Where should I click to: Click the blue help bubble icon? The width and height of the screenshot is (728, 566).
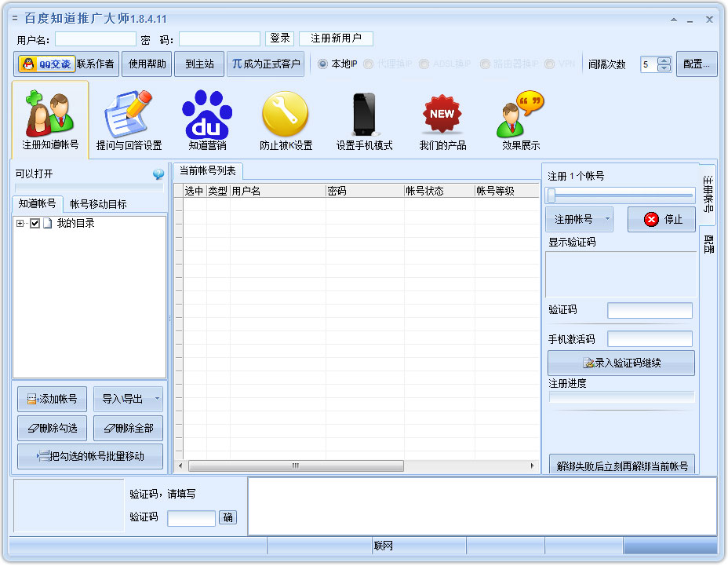tap(158, 174)
